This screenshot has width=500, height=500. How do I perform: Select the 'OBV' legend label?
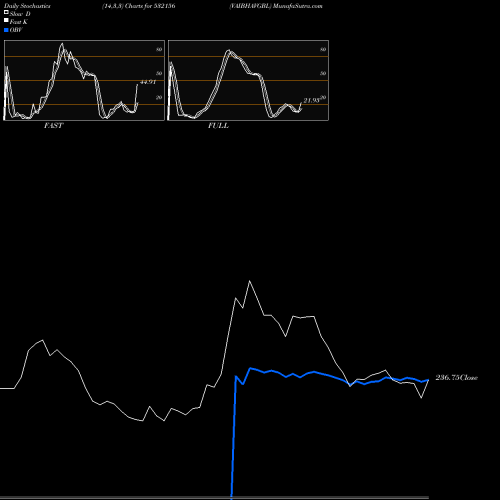click(x=16, y=30)
